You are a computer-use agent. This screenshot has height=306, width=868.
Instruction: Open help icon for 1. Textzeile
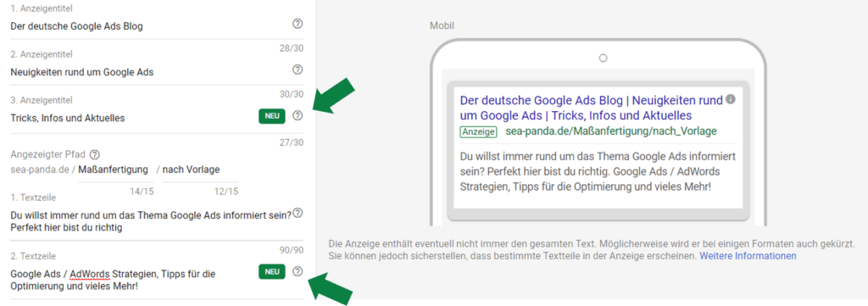298,214
